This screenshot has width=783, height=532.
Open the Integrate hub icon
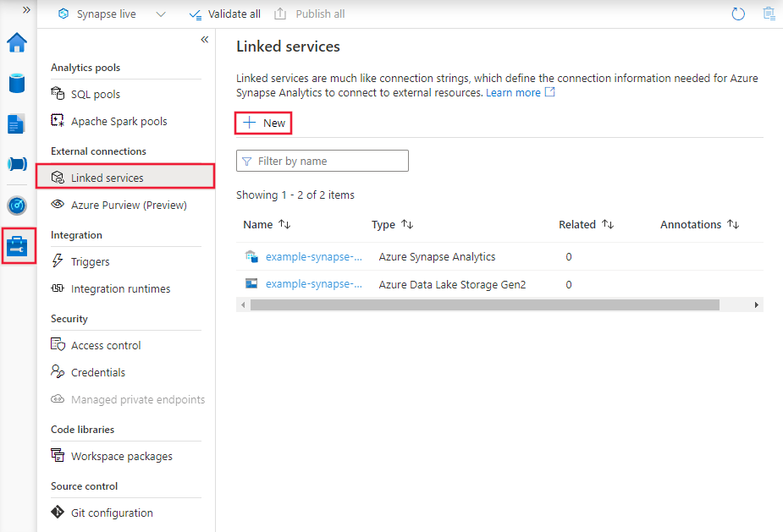(x=17, y=164)
